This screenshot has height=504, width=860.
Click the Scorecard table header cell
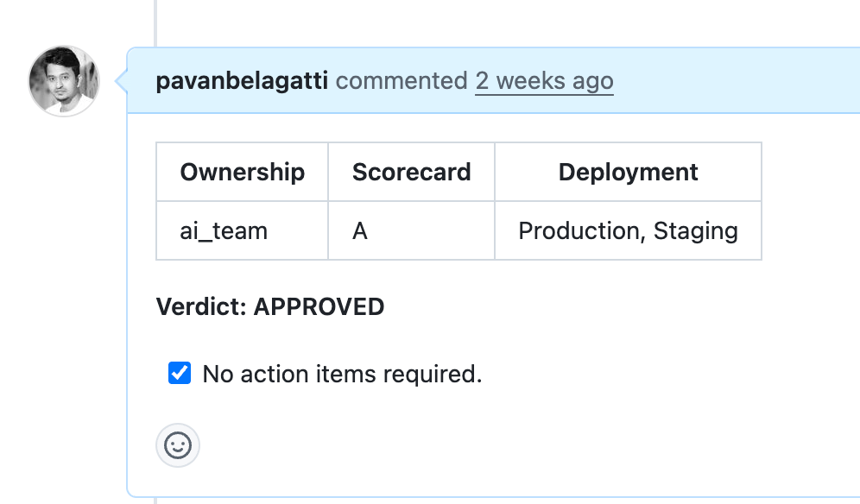[x=411, y=172]
